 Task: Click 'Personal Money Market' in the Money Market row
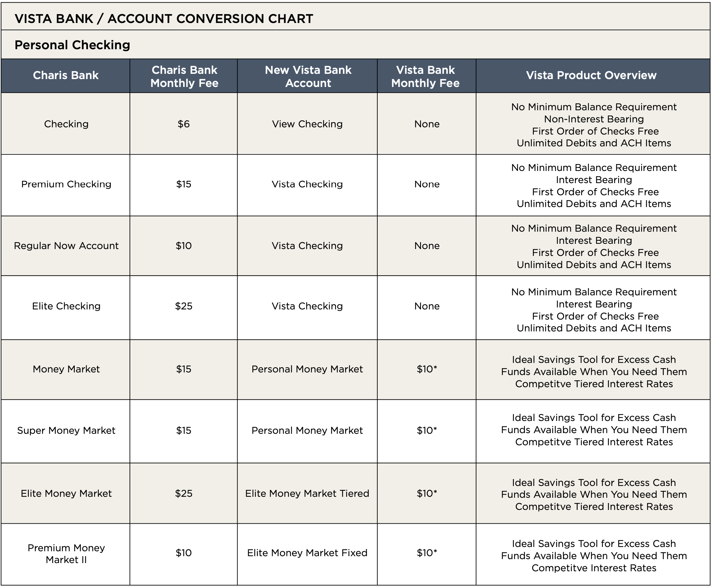click(307, 369)
